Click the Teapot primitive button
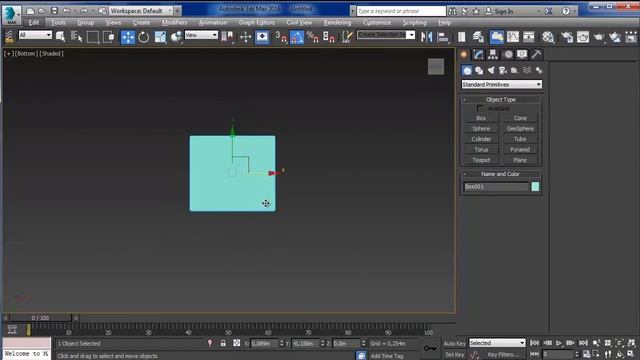This screenshot has height=360, width=640. click(x=481, y=160)
